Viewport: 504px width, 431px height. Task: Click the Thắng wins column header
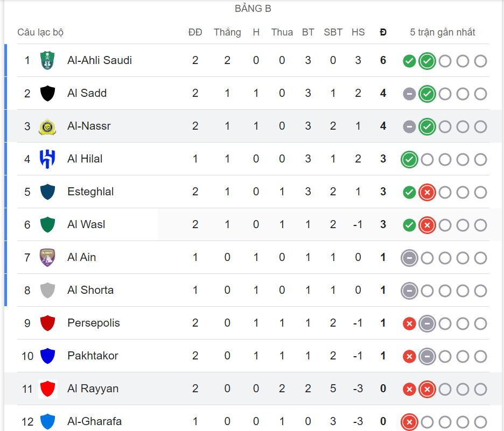tap(227, 32)
